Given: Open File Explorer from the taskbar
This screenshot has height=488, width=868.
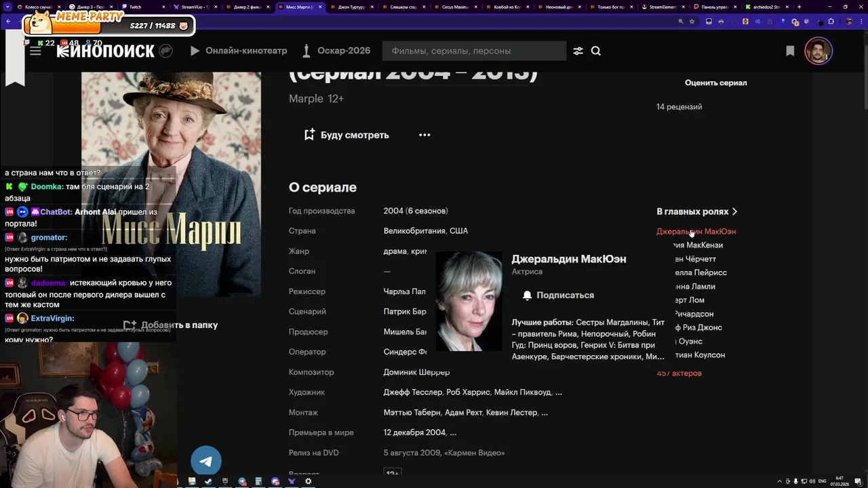Looking at the screenshot, I should click(192, 481).
